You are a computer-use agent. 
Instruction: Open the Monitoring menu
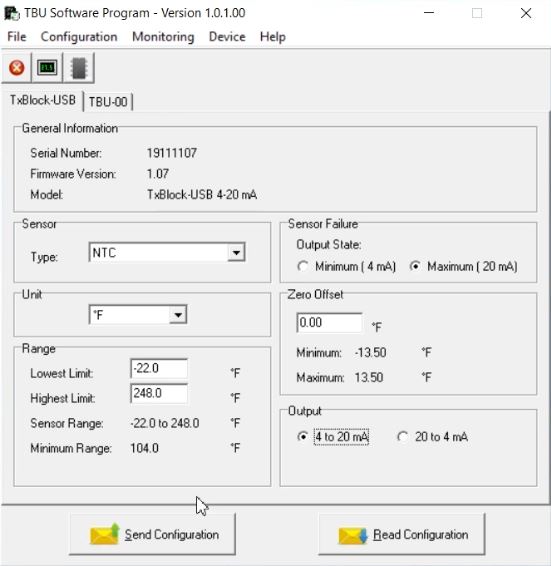point(163,37)
